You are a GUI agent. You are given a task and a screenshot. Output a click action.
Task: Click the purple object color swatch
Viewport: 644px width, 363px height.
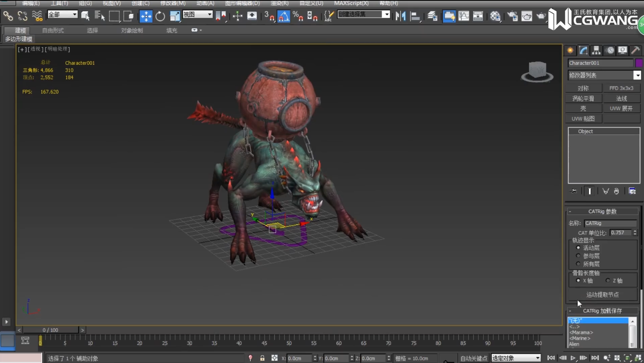click(639, 63)
